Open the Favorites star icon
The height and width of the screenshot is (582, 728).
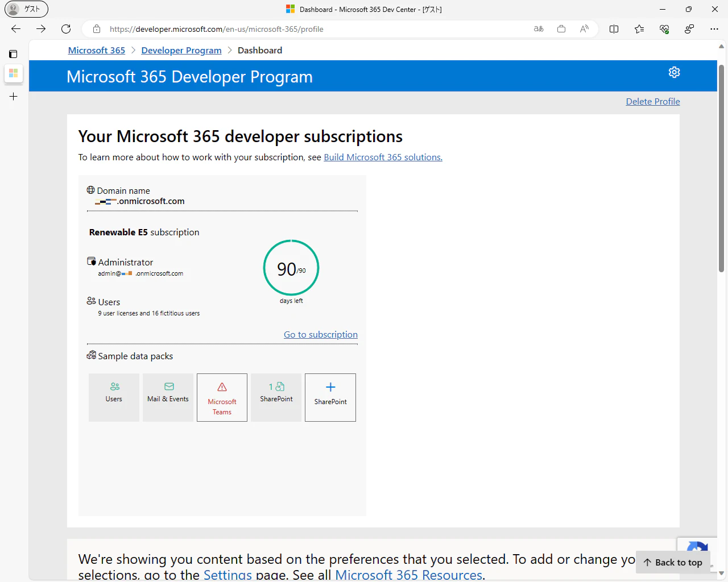(639, 29)
